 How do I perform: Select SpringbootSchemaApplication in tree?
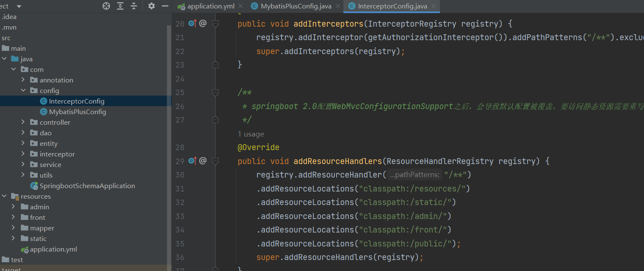tap(87, 186)
